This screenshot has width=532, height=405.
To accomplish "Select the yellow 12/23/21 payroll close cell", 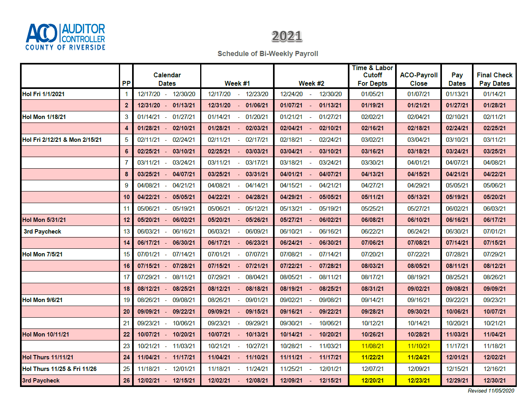I will pyautogui.click(x=419, y=381).
